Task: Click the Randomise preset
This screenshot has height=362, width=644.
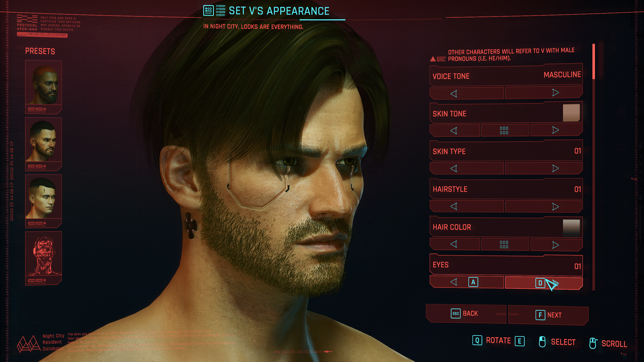Action: click(x=44, y=258)
